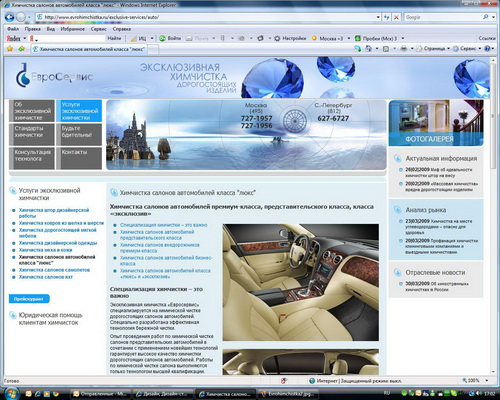The height and width of the screenshot is (400, 500).
Task: Open the Фотогалерея banner
Action: pyautogui.click(x=436, y=123)
